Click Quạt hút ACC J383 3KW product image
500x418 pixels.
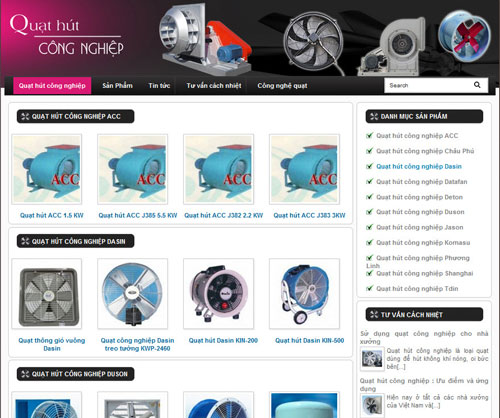(304, 169)
